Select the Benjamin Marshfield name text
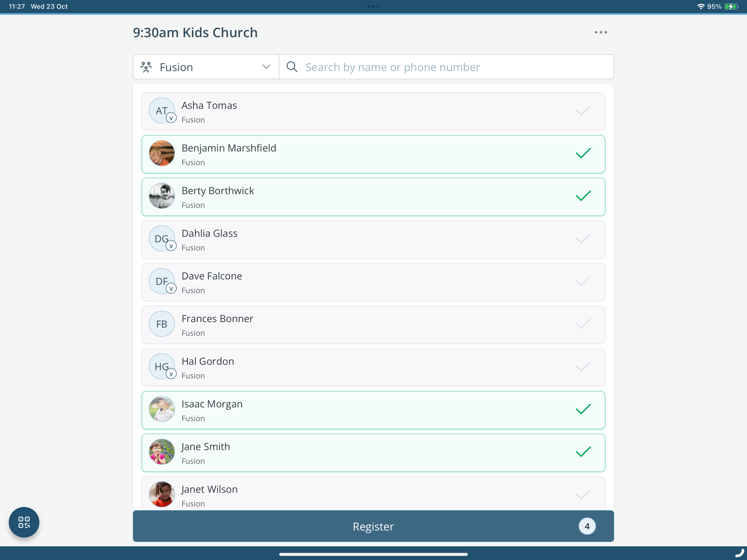 pyautogui.click(x=229, y=148)
